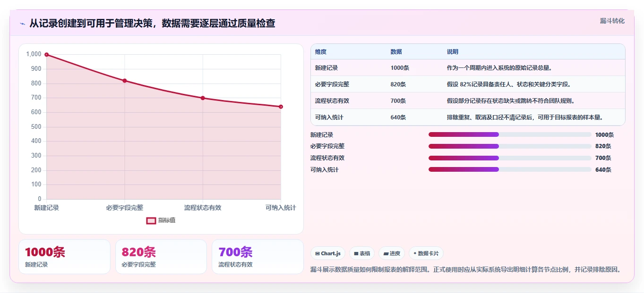
Task: Click description starting 排除重复
Action: (x=525, y=117)
